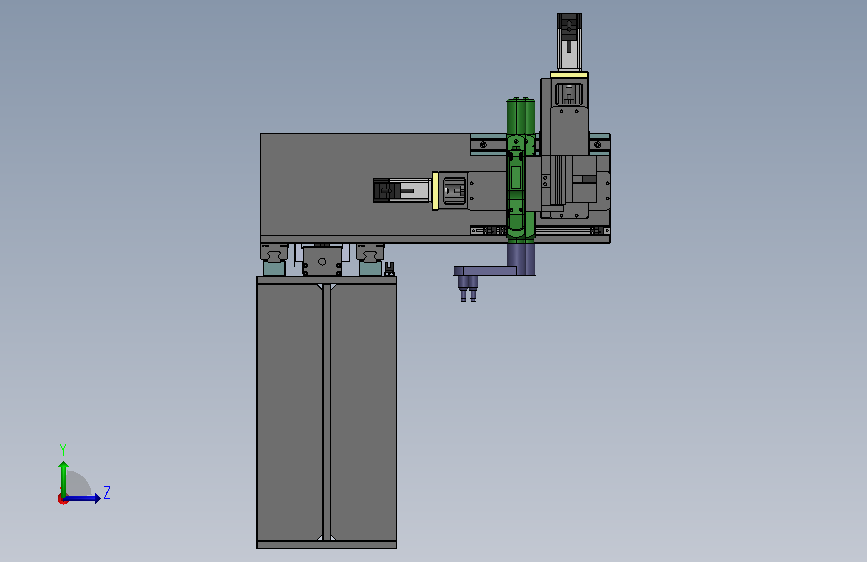Select the vertical servo motor at the top
The height and width of the screenshot is (562, 867).
pos(569,42)
